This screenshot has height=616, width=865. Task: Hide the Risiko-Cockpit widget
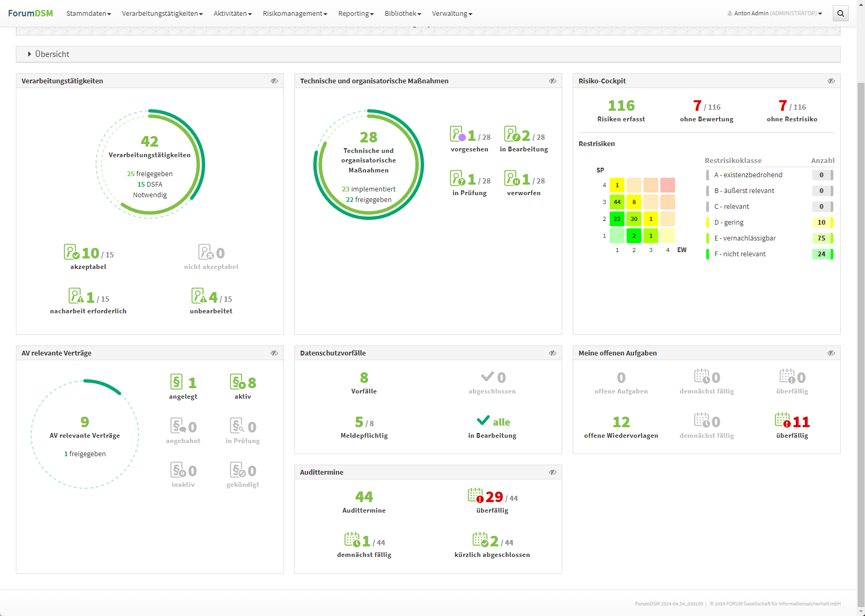click(831, 81)
